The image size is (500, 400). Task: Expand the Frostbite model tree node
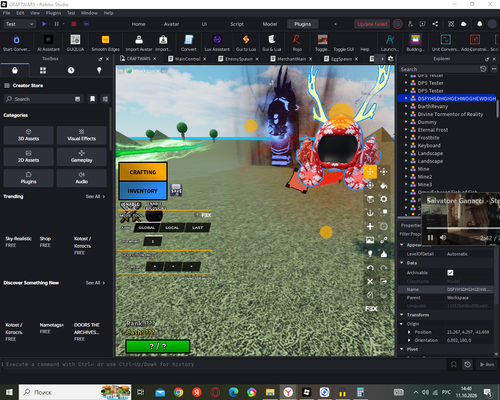pyautogui.click(x=406, y=138)
